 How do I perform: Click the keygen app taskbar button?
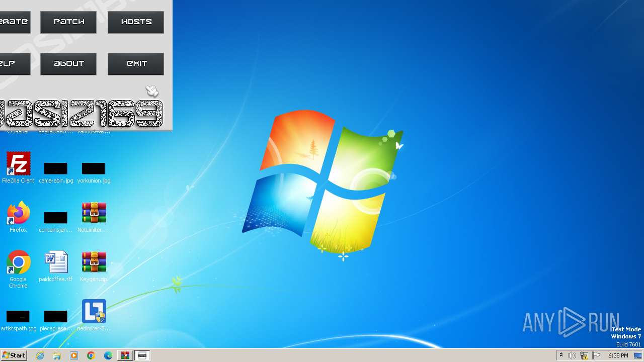point(142,355)
